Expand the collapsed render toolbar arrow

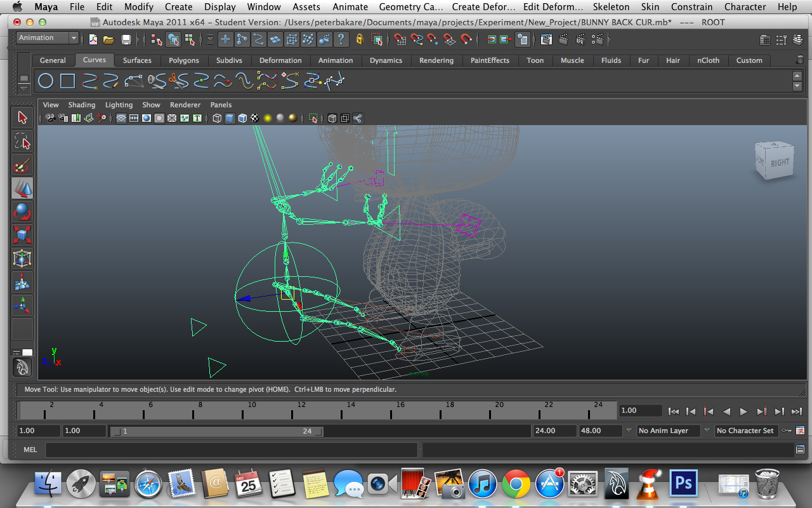pos(610,39)
